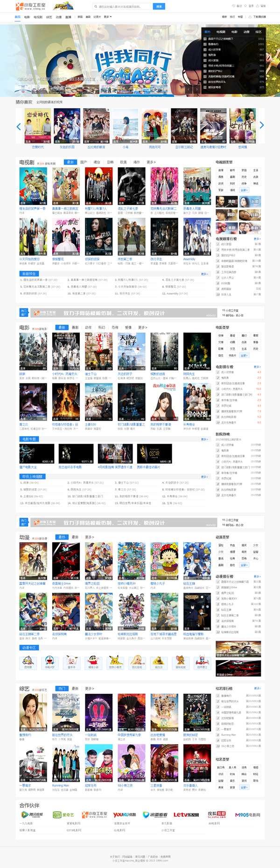Switch to the 科幻 tab in 电影 section
Screen dimensions: 280x868
(x=102, y=328)
